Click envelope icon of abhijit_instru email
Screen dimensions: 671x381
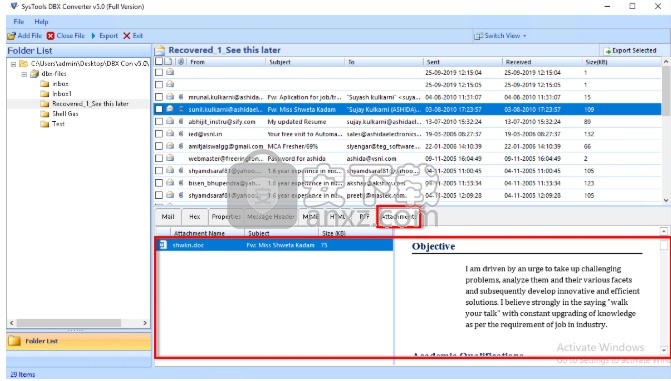[x=170, y=122]
